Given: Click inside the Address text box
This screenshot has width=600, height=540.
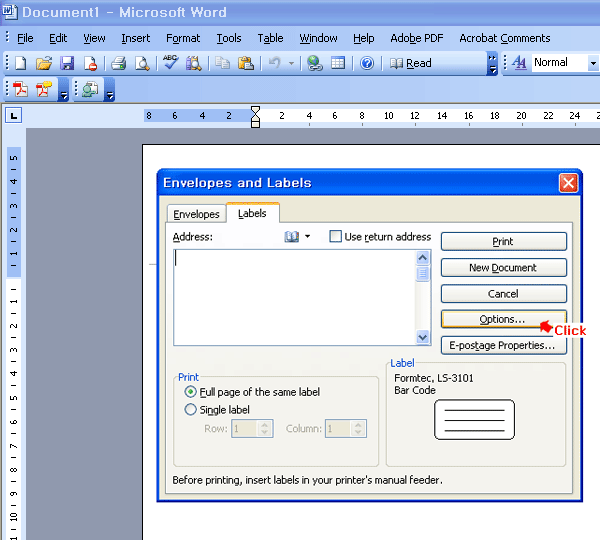Looking at the screenshot, I should pyautogui.click(x=294, y=298).
